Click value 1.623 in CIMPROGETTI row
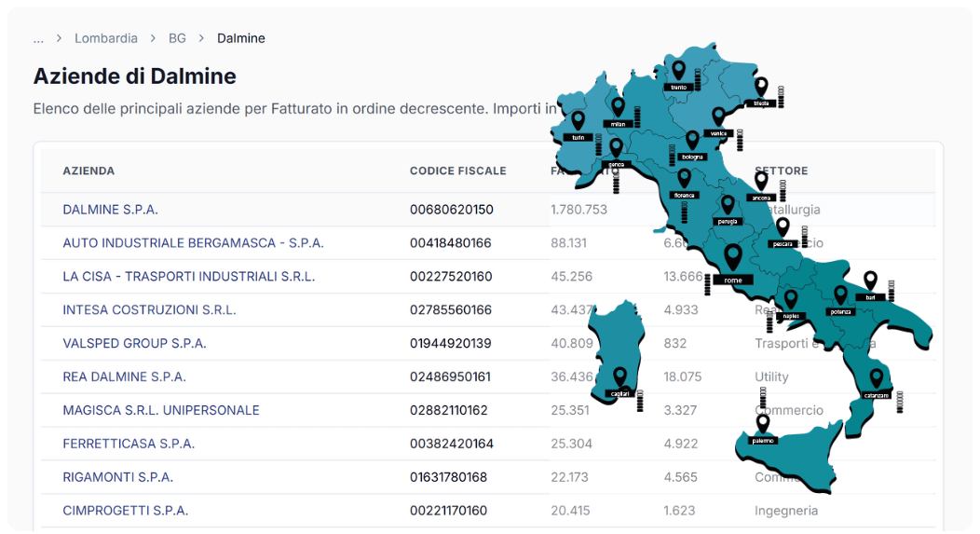 679,511
